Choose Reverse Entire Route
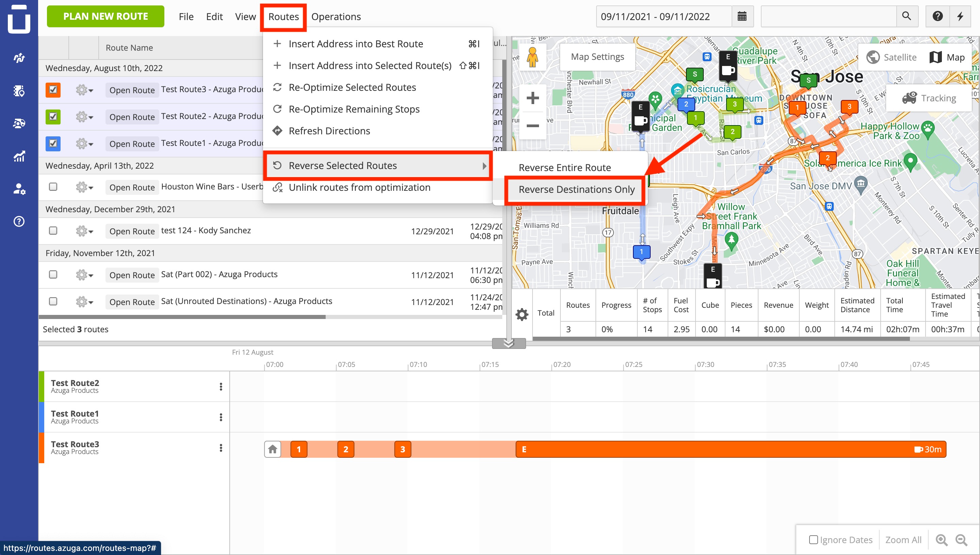 tap(565, 168)
